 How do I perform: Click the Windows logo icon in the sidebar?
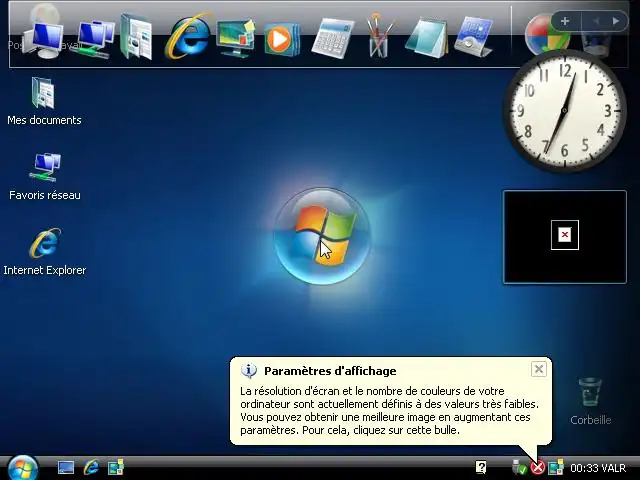[547, 36]
